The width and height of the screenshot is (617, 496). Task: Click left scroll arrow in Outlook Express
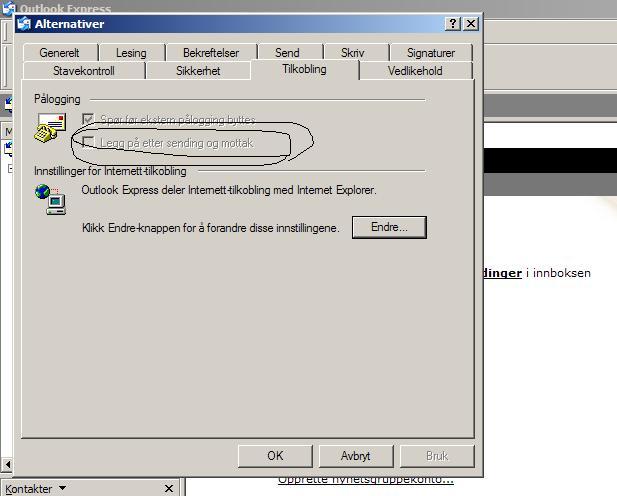[x=7, y=464]
